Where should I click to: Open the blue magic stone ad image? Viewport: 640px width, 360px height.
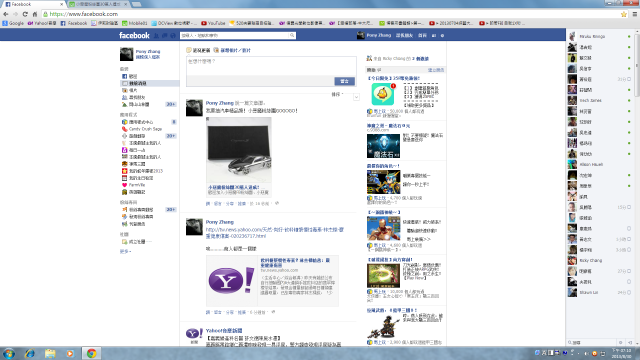tap(383, 146)
